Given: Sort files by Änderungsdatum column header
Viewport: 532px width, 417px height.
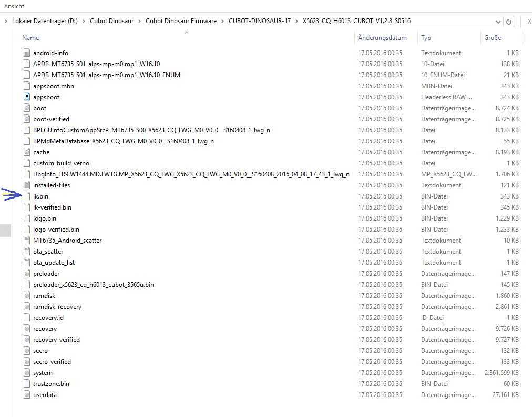Looking at the screenshot, I should [x=382, y=38].
